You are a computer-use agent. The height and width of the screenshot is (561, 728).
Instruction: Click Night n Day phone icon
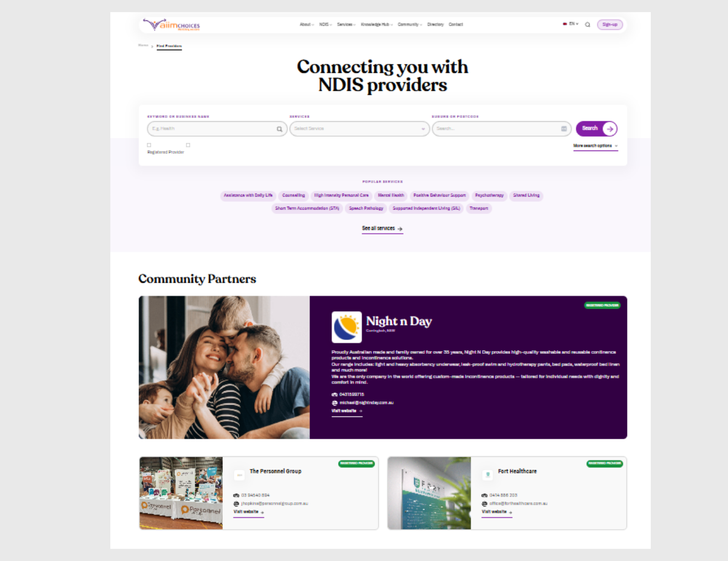334,395
